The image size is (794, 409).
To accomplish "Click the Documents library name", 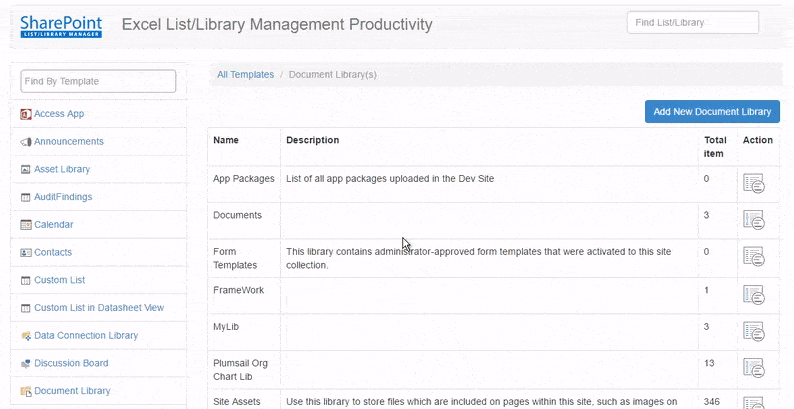I will click(237, 215).
